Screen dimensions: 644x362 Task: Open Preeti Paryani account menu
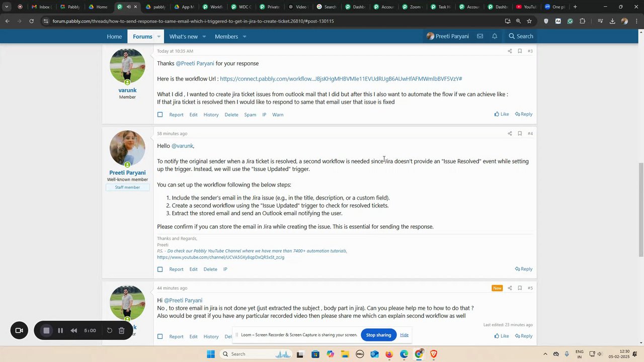coord(448,36)
